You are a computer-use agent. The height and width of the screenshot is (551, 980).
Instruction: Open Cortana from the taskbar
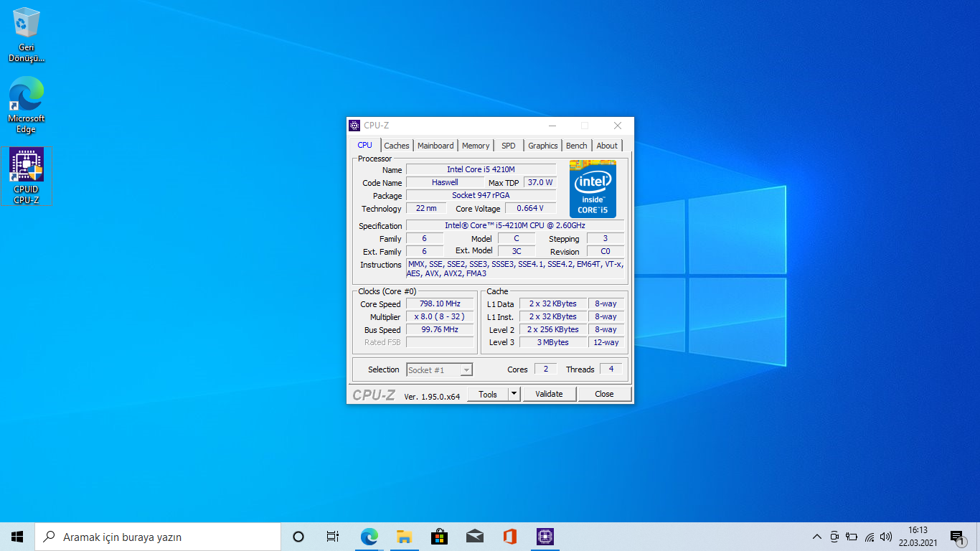pyautogui.click(x=298, y=537)
